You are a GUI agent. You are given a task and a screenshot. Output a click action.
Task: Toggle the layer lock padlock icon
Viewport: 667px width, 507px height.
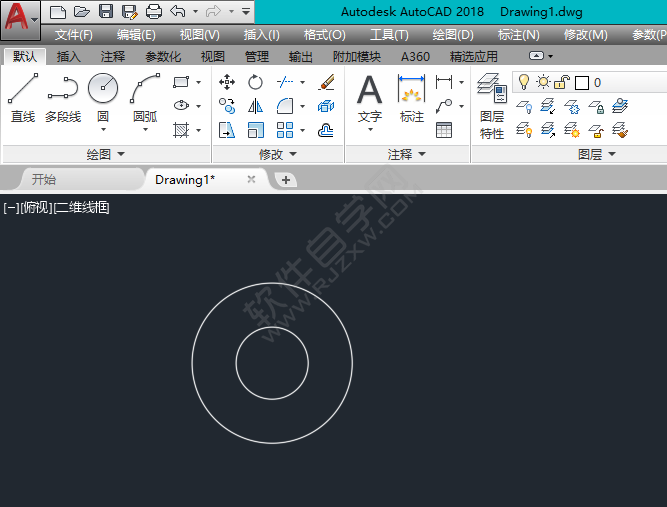coord(562,82)
